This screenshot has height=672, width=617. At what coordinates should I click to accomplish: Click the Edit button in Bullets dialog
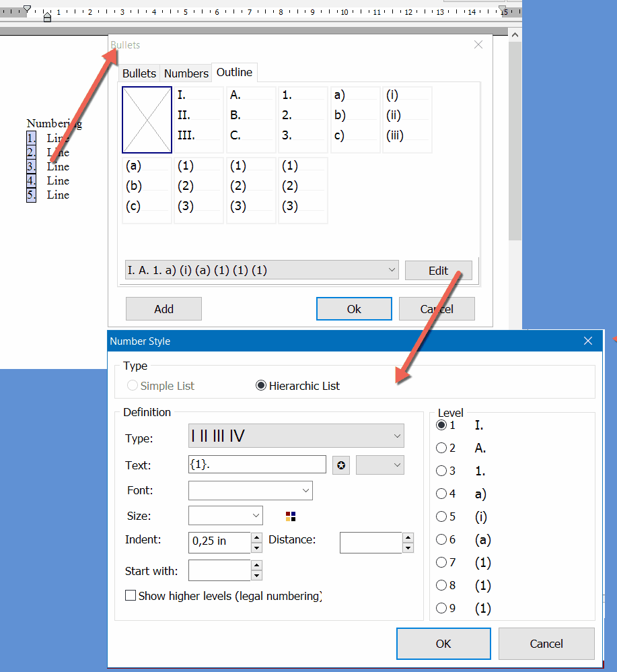(x=438, y=271)
